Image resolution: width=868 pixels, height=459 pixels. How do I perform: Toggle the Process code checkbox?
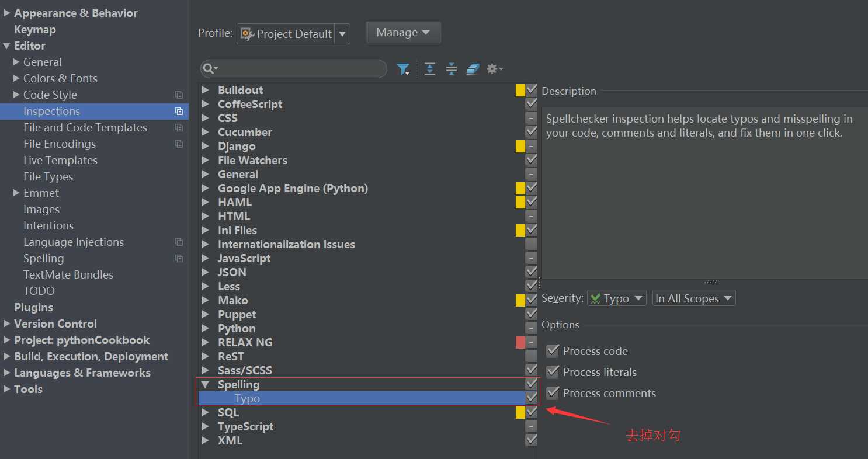point(553,350)
